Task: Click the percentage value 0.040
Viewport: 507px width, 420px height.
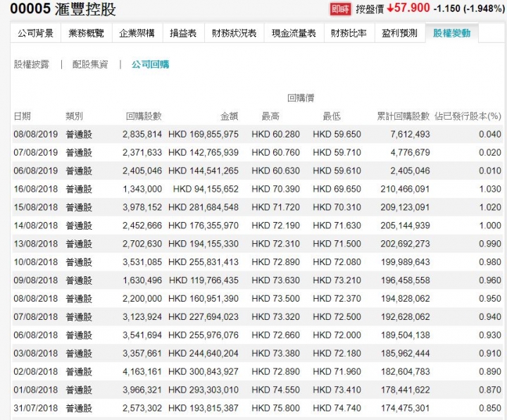Action: coord(490,135)
